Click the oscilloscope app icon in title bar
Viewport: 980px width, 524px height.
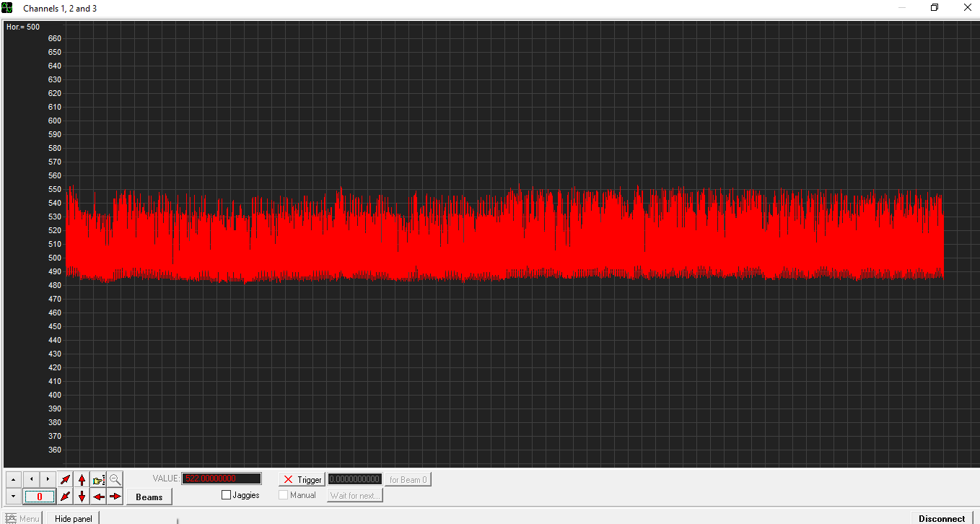coord(7,8)
